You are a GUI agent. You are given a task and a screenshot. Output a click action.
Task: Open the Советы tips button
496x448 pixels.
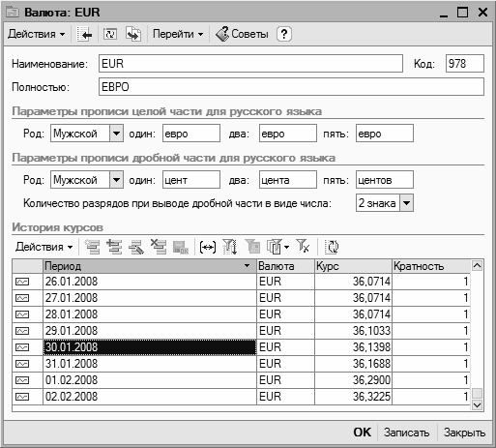tap(242, 34)
